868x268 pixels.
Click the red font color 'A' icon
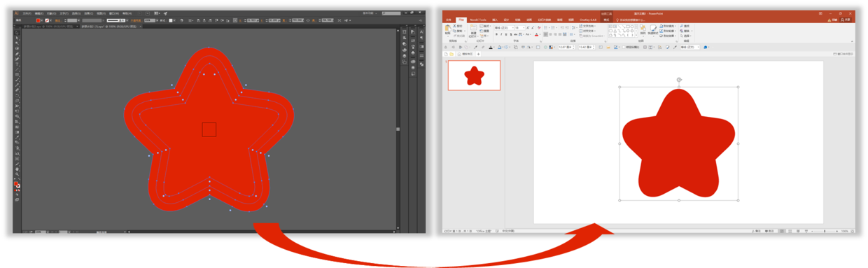[x=536, y=34]
